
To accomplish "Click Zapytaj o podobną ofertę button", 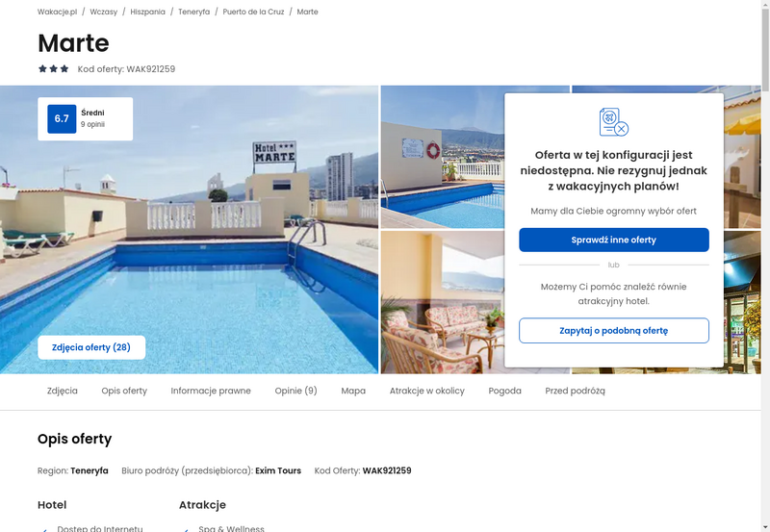I will click(x=614, y=330).
